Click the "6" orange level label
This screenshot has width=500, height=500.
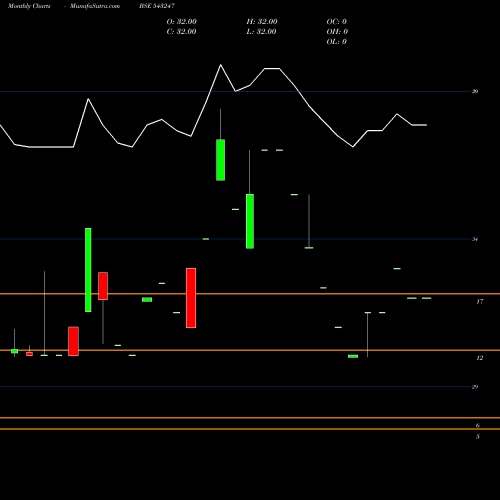[x=478, y=425]
